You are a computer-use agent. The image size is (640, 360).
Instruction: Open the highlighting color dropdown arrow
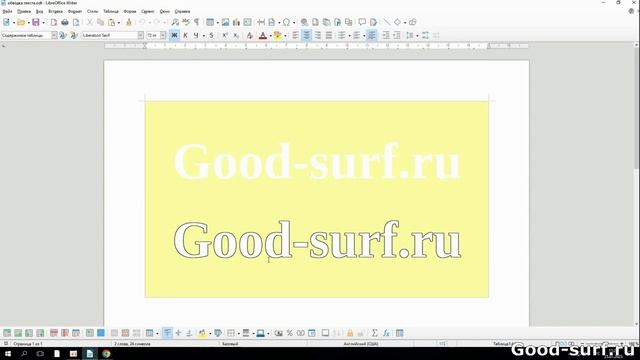[285, 36]
